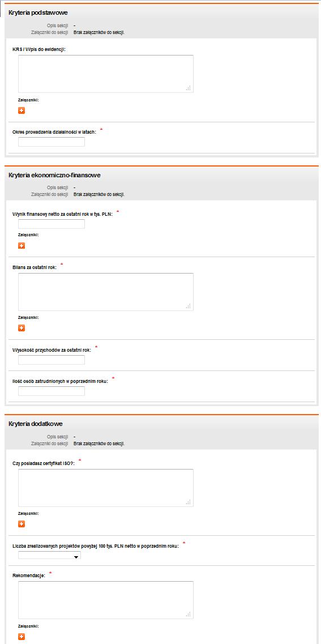Click the Kryteria ekonomiczno-finansowe section header

click(x=54, y=175)
